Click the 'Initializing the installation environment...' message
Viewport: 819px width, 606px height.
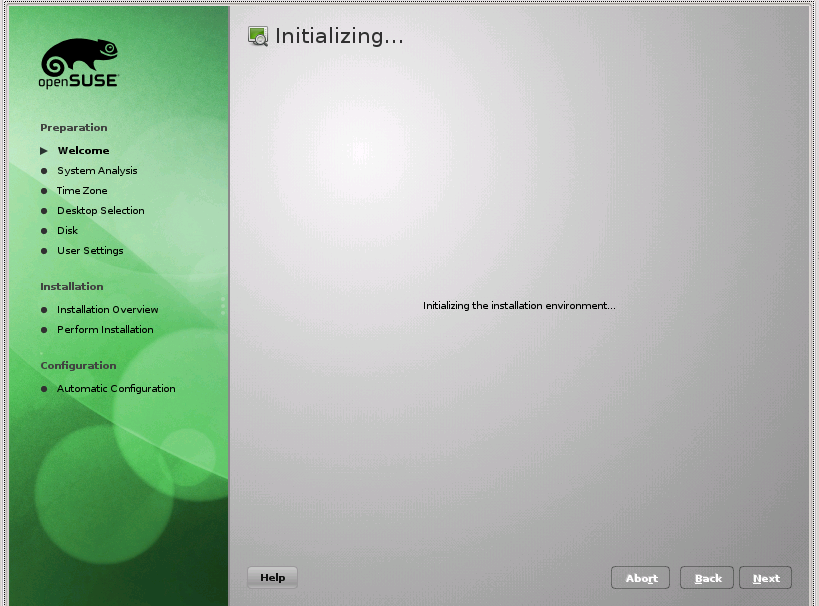(519, 306)
